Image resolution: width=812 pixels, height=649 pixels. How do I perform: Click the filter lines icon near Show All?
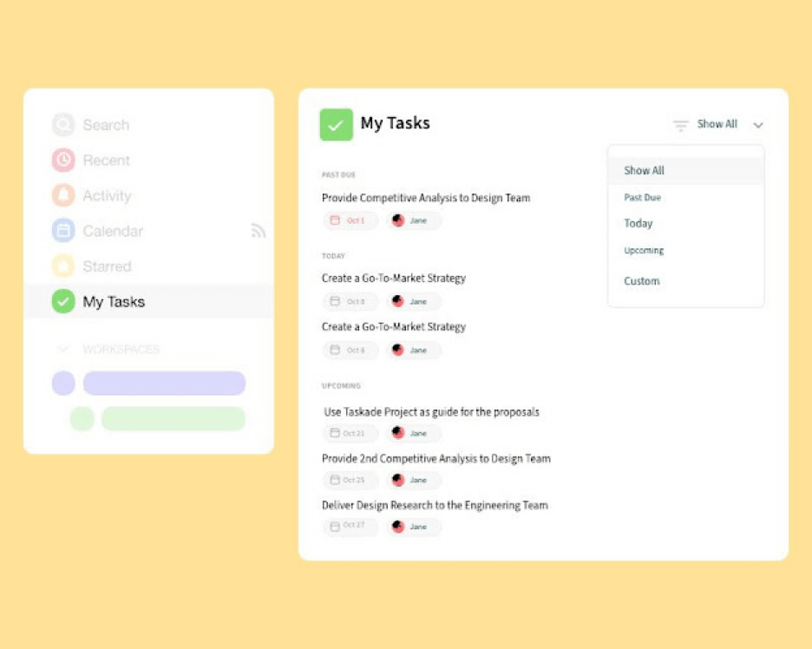(x=681, y=125)
